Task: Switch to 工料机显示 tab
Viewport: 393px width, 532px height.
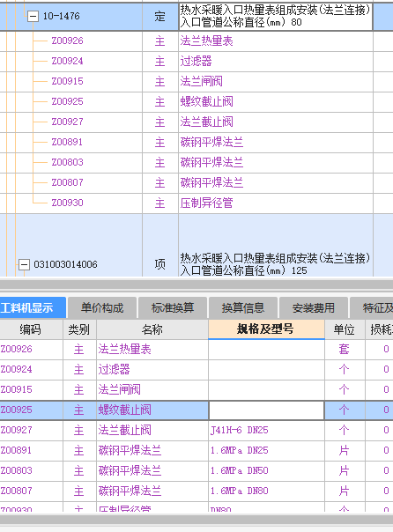Action: pyautogui.click(x=33, y=307)
